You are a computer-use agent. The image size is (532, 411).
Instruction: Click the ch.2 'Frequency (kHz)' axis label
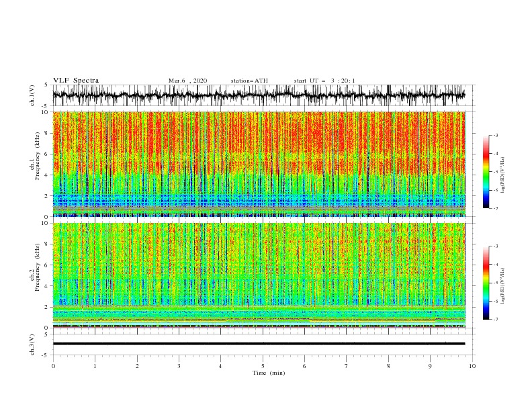[37, 267]
